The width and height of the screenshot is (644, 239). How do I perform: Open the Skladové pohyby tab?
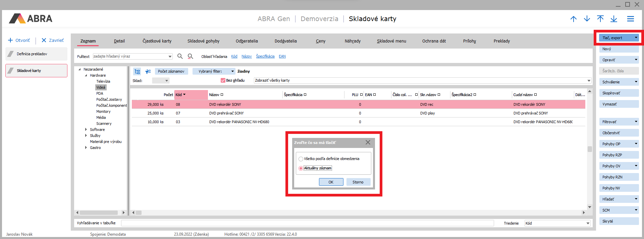(x=203, y=41)
